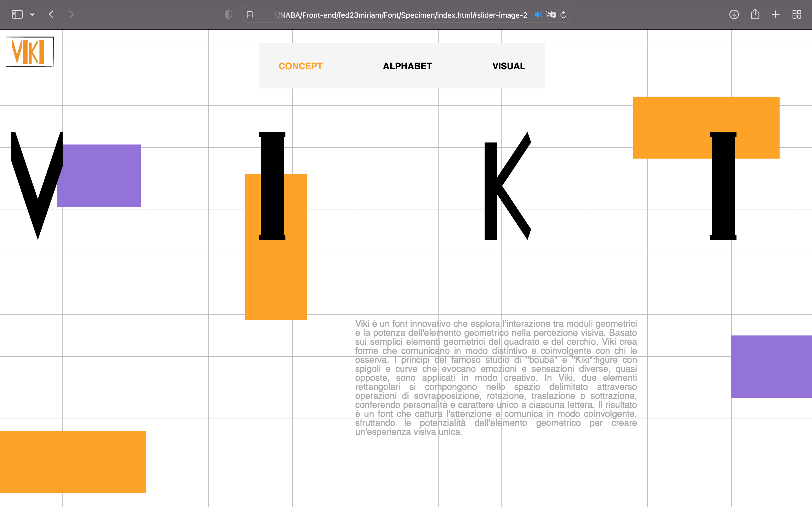This screenshot has width=812, height=507.
Task: Reload the current page
Action: click(563, 15)
